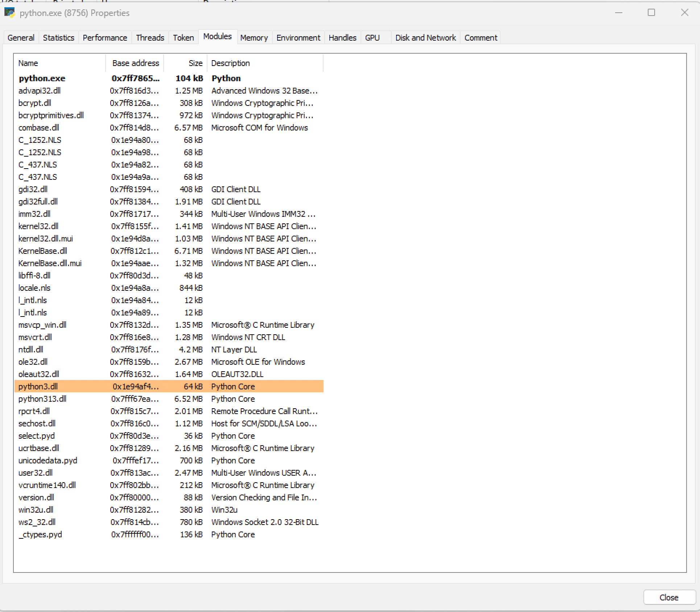Minimize the Properties window
700x612 pixels.
[x=619, y=13]
